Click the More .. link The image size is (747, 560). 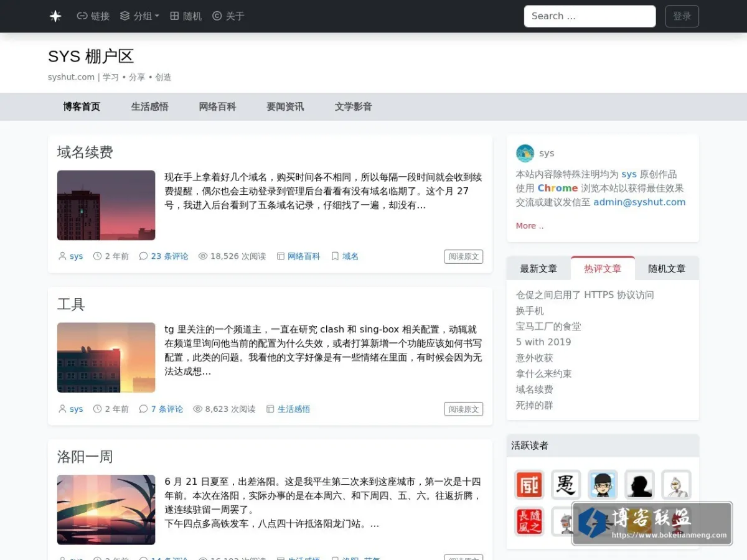(x=530, y=226)
